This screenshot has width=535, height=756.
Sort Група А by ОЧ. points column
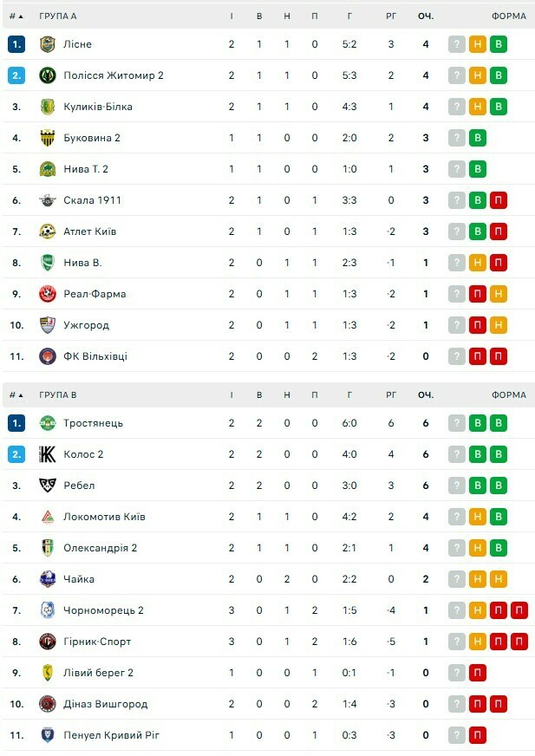pos(425,16)
